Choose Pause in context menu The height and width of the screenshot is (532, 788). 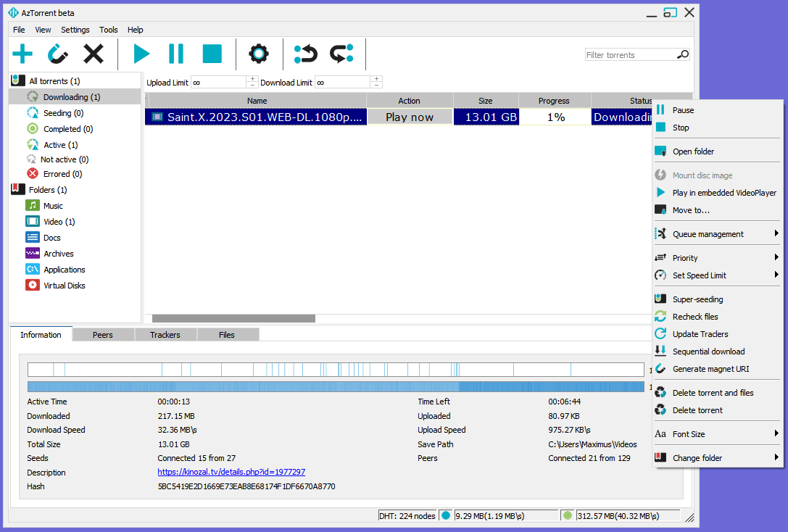click(x=718, y=110)
